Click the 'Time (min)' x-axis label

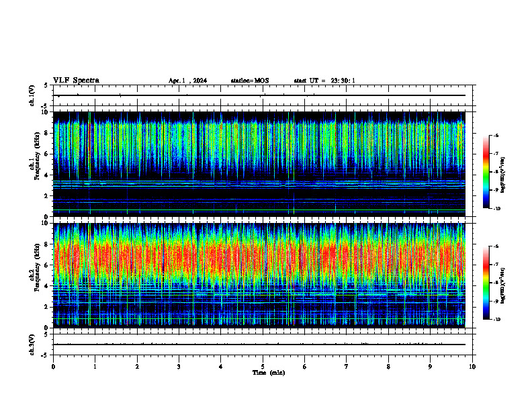pos(269,373)
